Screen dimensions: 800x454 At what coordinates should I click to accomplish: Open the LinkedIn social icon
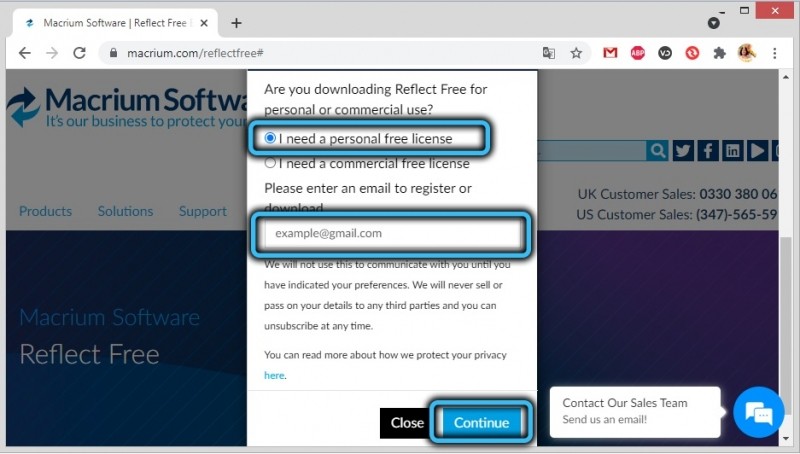point(733,150)
